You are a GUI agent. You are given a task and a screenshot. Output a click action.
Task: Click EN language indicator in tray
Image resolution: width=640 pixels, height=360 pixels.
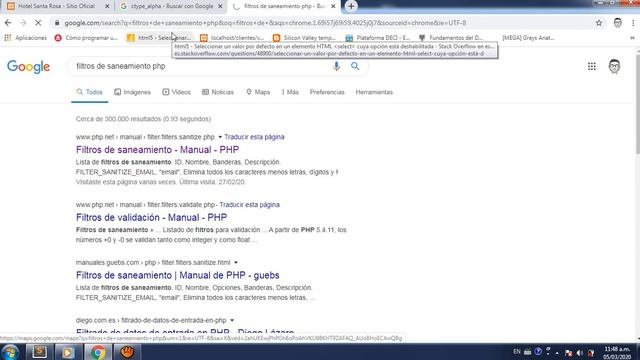coord(517,352)
